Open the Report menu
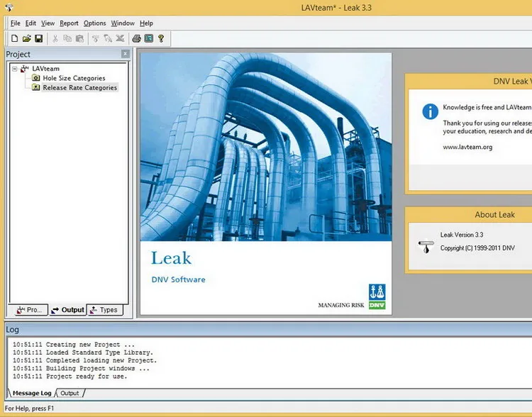This screenshot has width=532, height=417. coord(69,23)
